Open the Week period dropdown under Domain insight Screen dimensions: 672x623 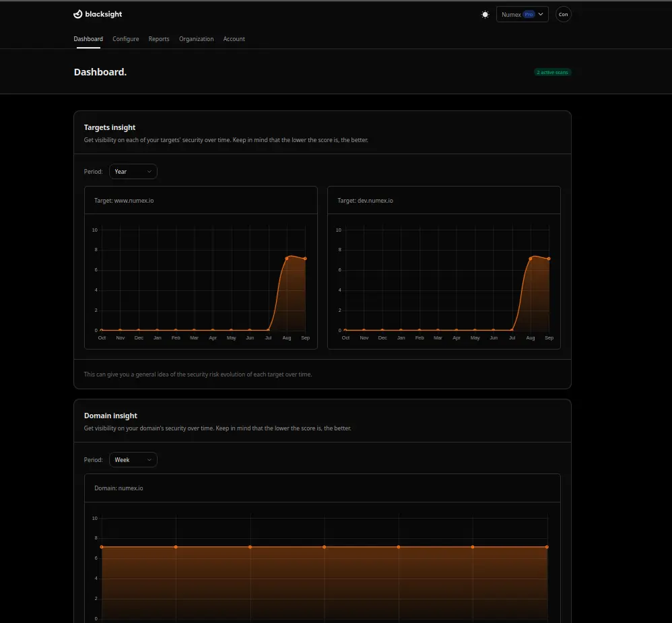pyautogui.click(x=133, y=459)
